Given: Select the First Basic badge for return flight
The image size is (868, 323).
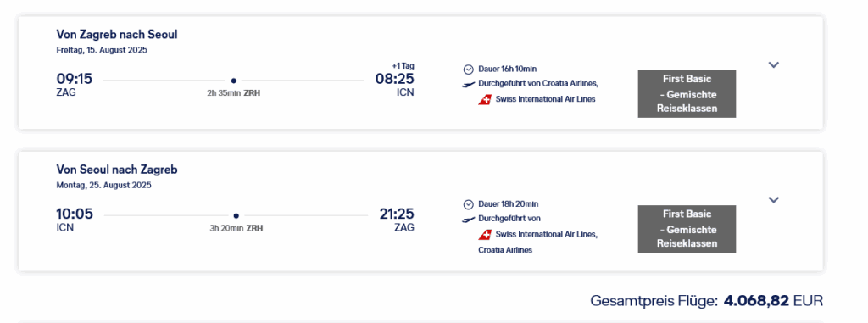Looking at the screenshot, I should [x=687, y=229].
